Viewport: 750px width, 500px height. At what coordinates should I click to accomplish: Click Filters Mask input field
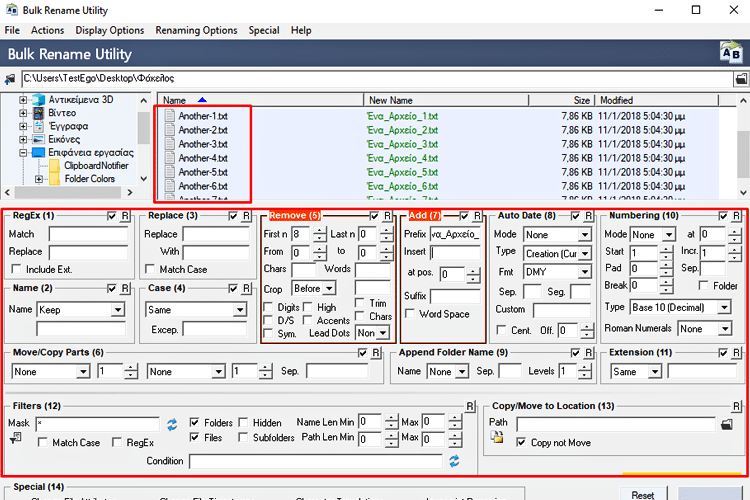tap(98, 423)
